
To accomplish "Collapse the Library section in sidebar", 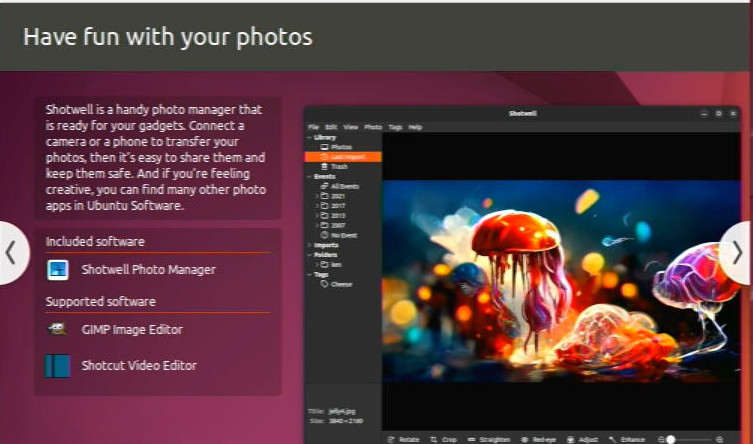I will tap(309, 137).
